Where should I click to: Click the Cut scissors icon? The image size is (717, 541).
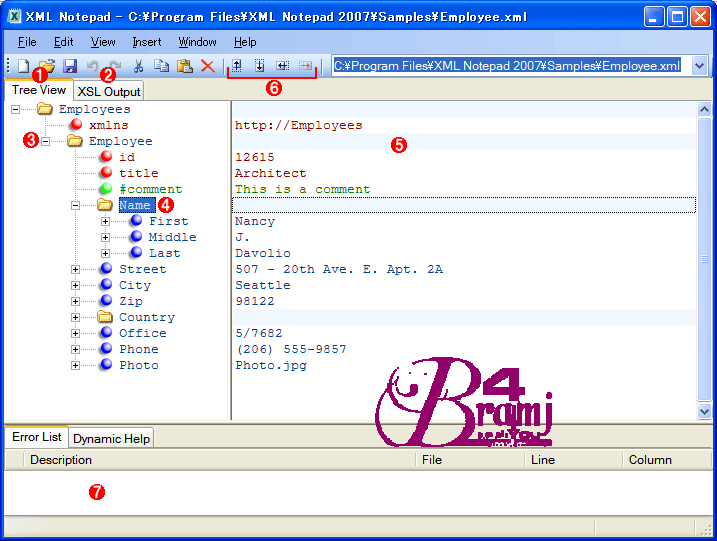tap(138, 66)
